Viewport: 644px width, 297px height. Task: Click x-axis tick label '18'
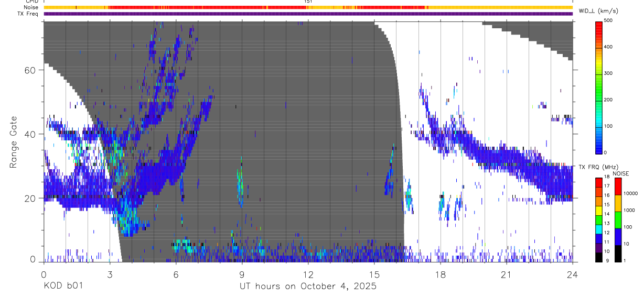click(x=441, y=274)
